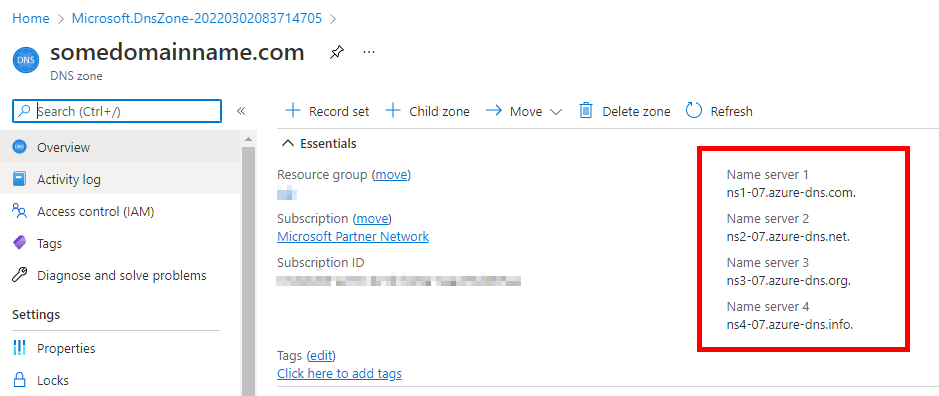Click the Overview DNS icon in sidebar
The image size is (939, 396).
click(20, 147)
